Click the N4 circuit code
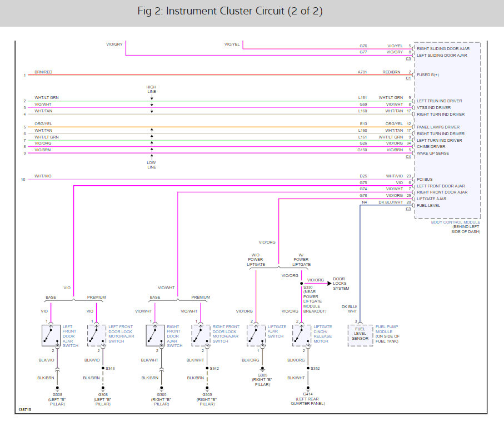The image size is (504, 426). pos(364,202)
